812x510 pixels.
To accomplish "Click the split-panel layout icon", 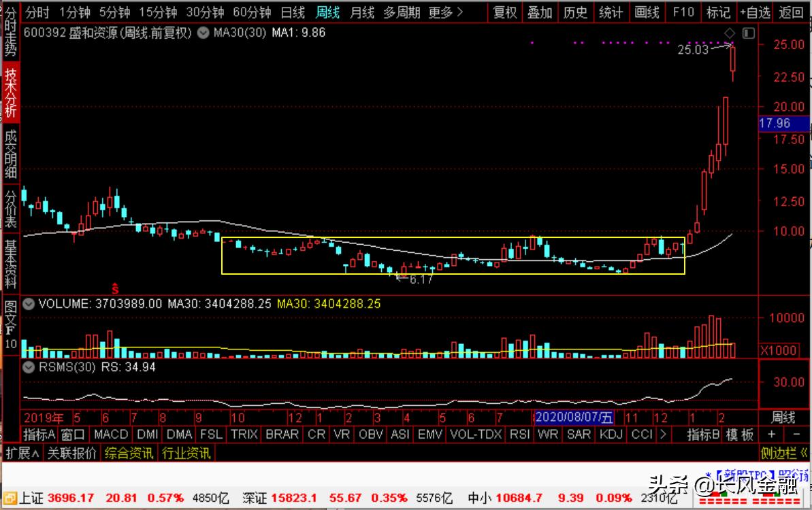I will click(748, 32).
